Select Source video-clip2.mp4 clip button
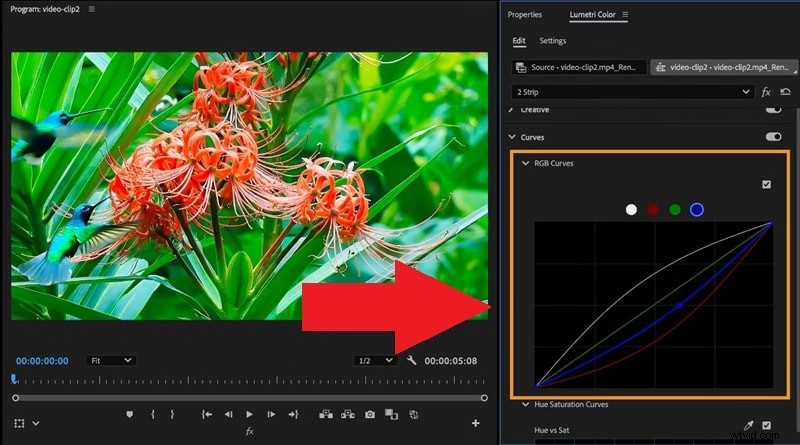 tap(579, 67)
